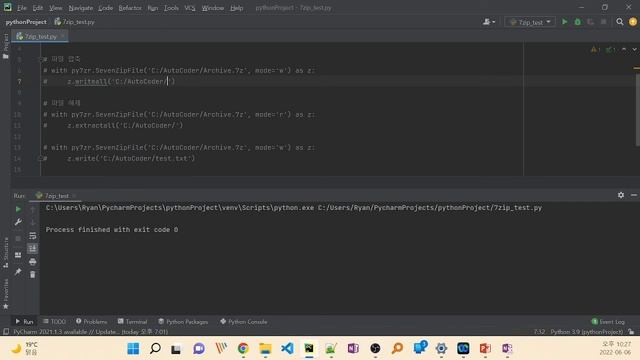Run 7zip_test with the green toolbar play icon
Image resolution: width=640 pixels, height=360 pixels.
pyautogui.click(x=564, y=22)
